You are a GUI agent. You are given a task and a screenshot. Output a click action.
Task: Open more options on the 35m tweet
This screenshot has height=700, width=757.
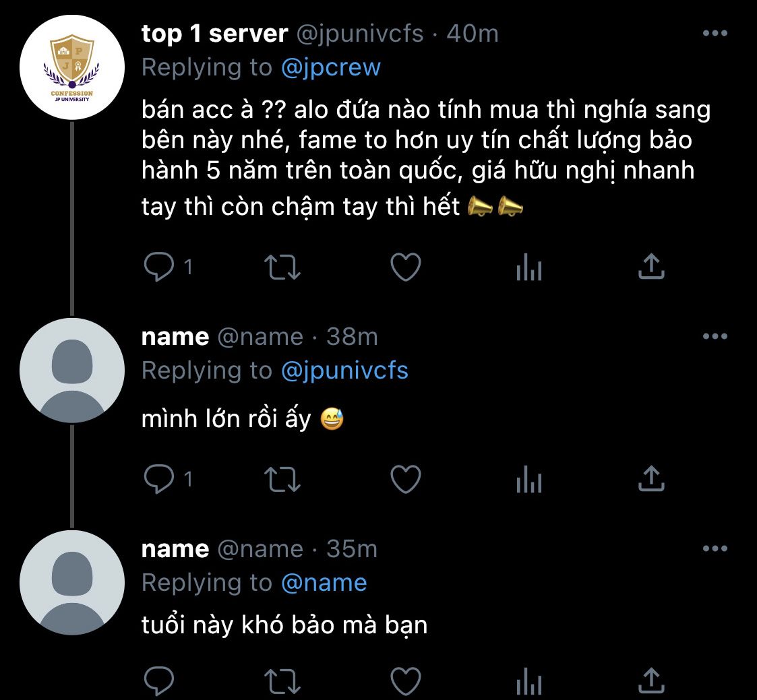715,548
